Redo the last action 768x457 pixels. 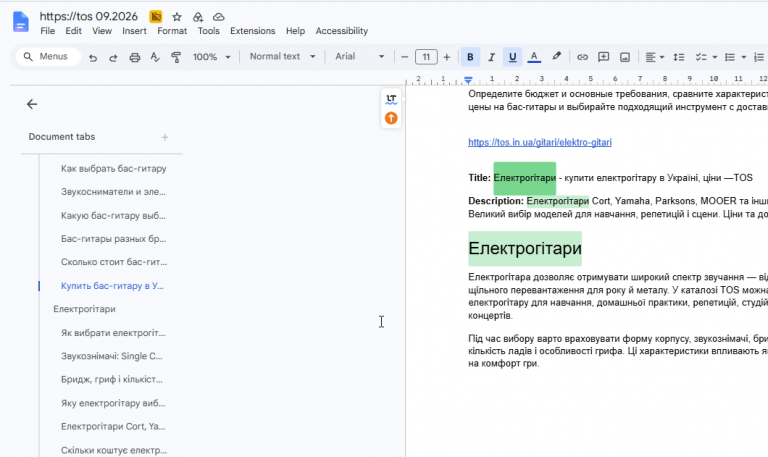(x=113, y=57)
